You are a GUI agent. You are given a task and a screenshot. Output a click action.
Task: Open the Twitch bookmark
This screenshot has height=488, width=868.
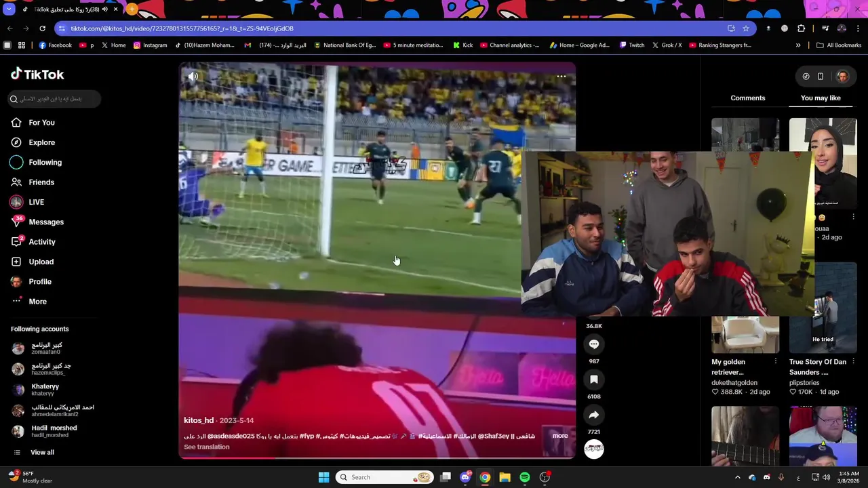631,45
